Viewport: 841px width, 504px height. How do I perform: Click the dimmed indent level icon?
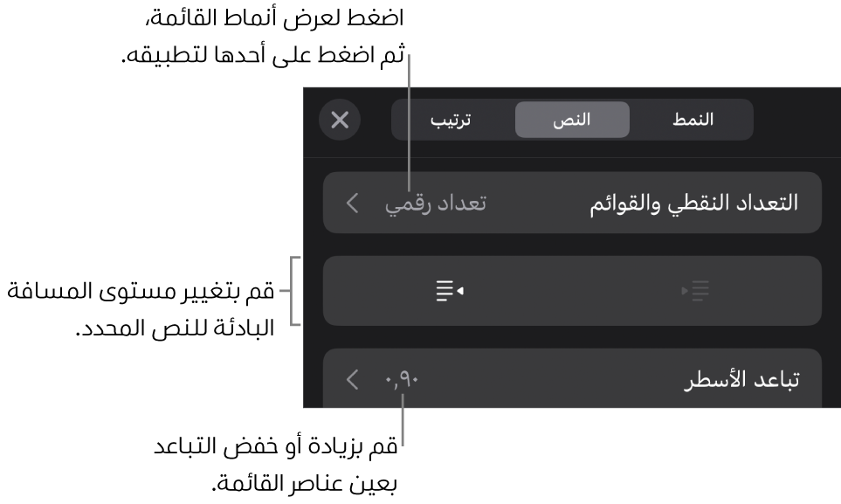(x=695, y=291)
